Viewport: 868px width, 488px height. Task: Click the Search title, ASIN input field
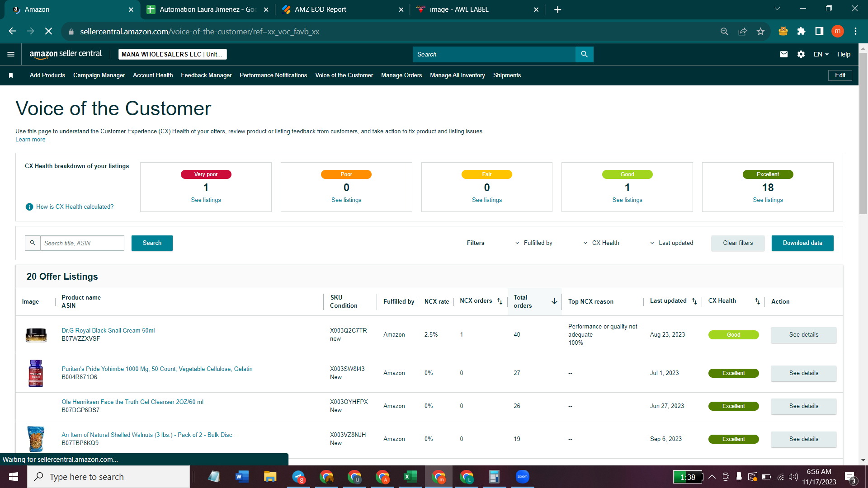click(x=82, y=243)
